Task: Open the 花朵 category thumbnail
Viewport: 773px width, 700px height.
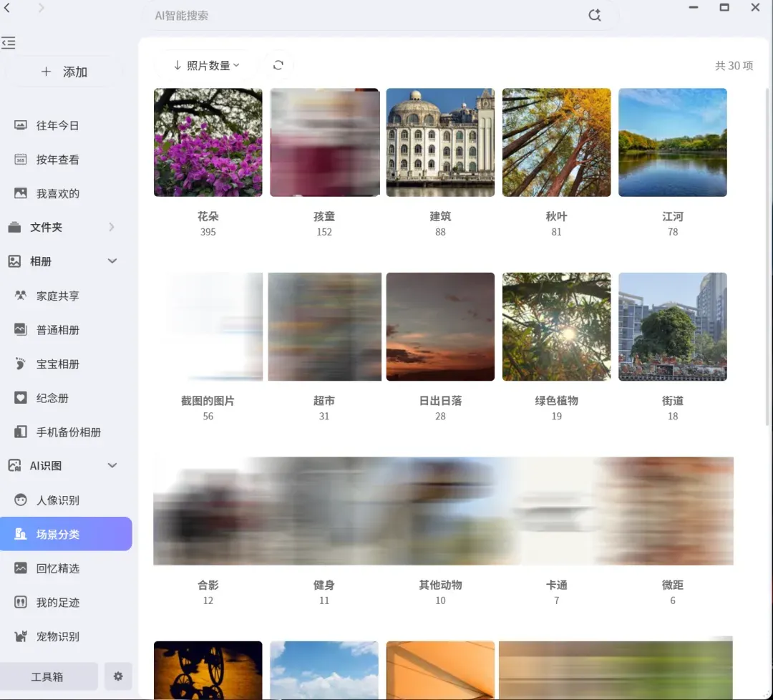Action: pyautogui.click(x=208, y=142)
